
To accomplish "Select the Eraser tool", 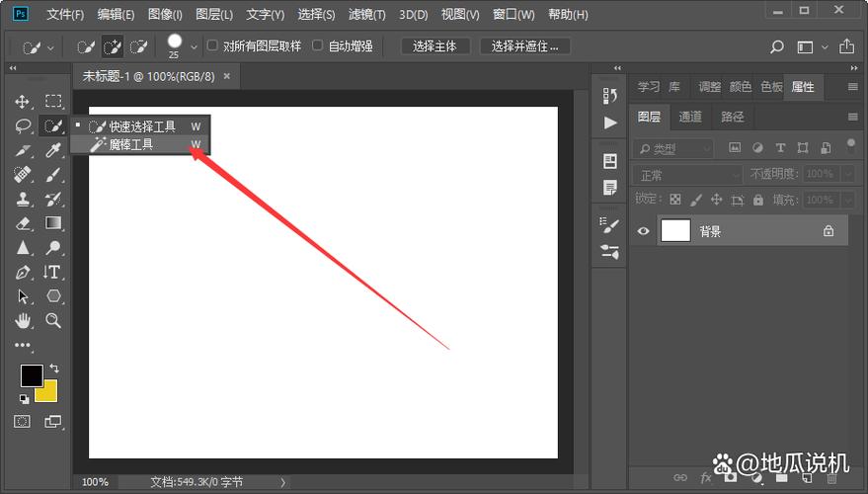I will tap(23, 223).
